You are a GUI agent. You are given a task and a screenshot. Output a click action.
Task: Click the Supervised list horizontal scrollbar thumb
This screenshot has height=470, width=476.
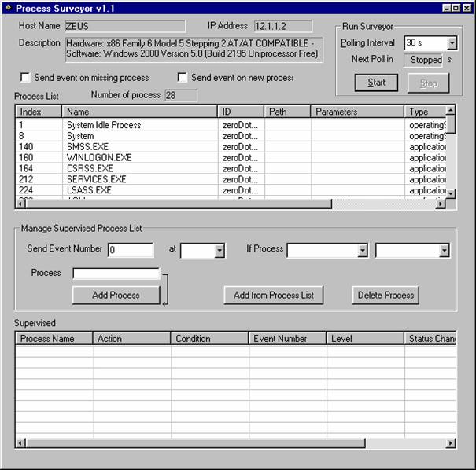point(195,443)
